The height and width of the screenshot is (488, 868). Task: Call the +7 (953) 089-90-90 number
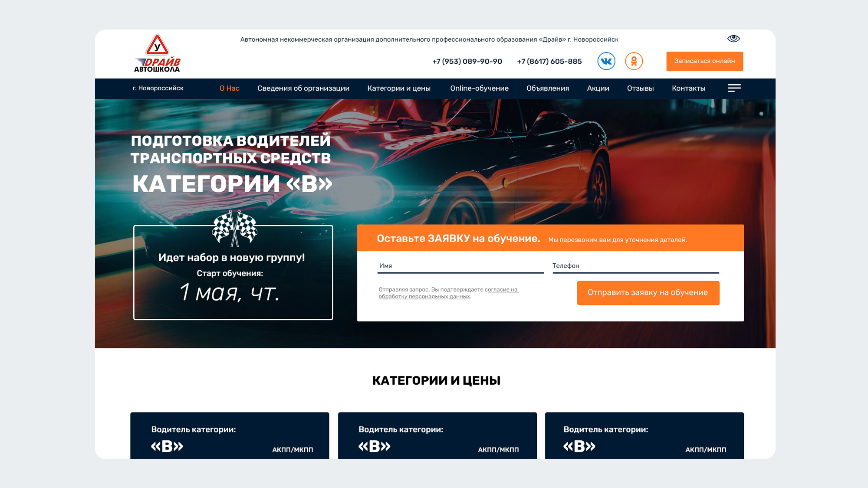click(467, 62)
